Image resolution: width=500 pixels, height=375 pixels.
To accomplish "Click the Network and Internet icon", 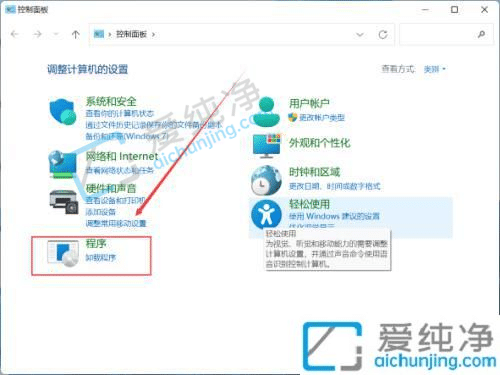I will pos(63,164).
